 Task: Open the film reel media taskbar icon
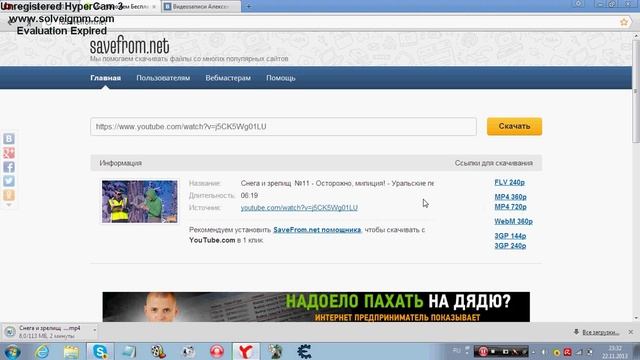[158, 351]
